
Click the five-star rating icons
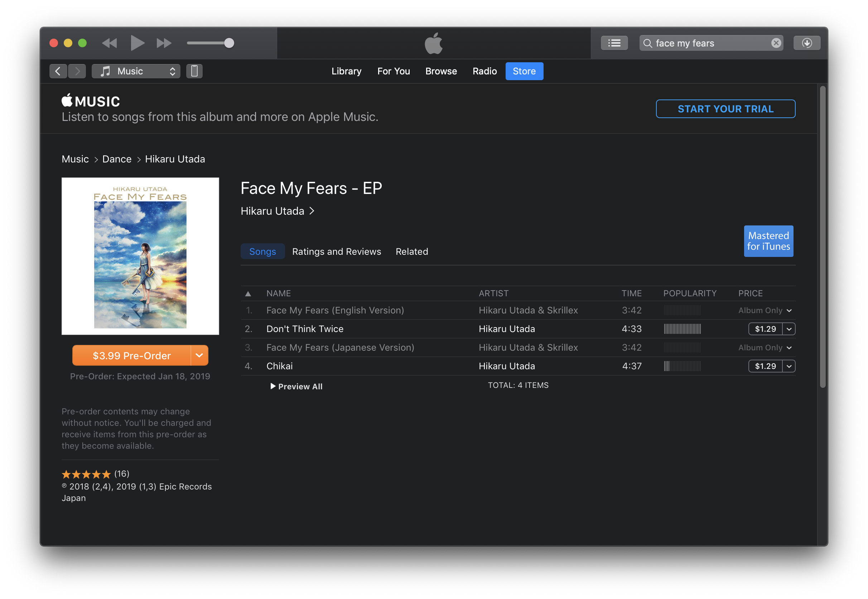[86, 474]
